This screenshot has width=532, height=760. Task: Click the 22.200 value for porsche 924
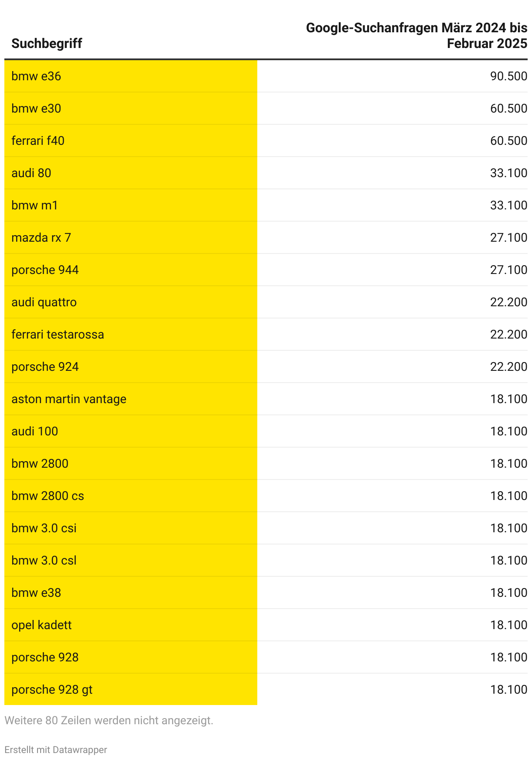coord(508,367)
